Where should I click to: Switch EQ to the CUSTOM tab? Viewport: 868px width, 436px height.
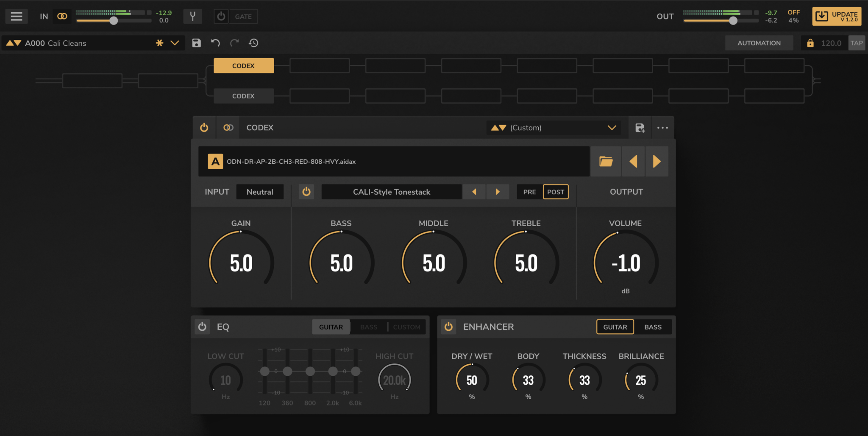tap(406, 327)
